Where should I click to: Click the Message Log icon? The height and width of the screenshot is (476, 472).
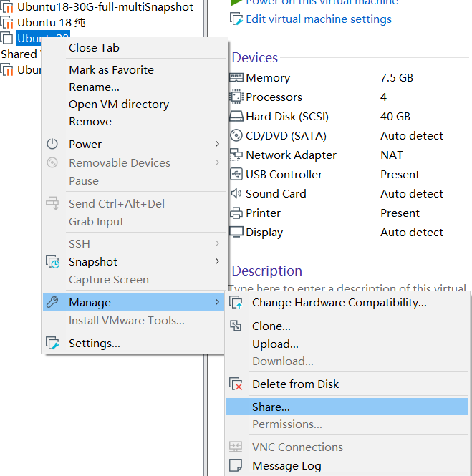(x=236, y=465)
